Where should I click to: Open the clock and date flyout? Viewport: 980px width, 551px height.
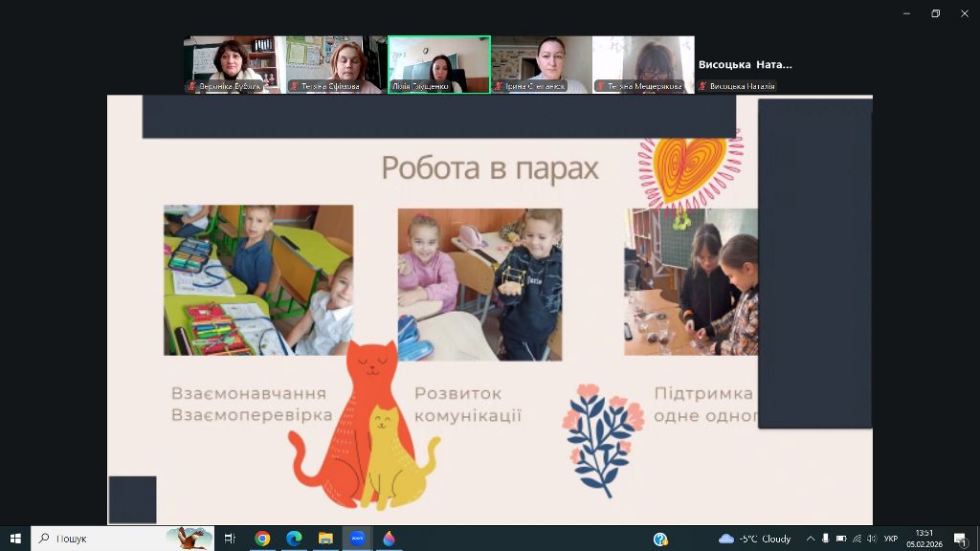coord(924,539)
